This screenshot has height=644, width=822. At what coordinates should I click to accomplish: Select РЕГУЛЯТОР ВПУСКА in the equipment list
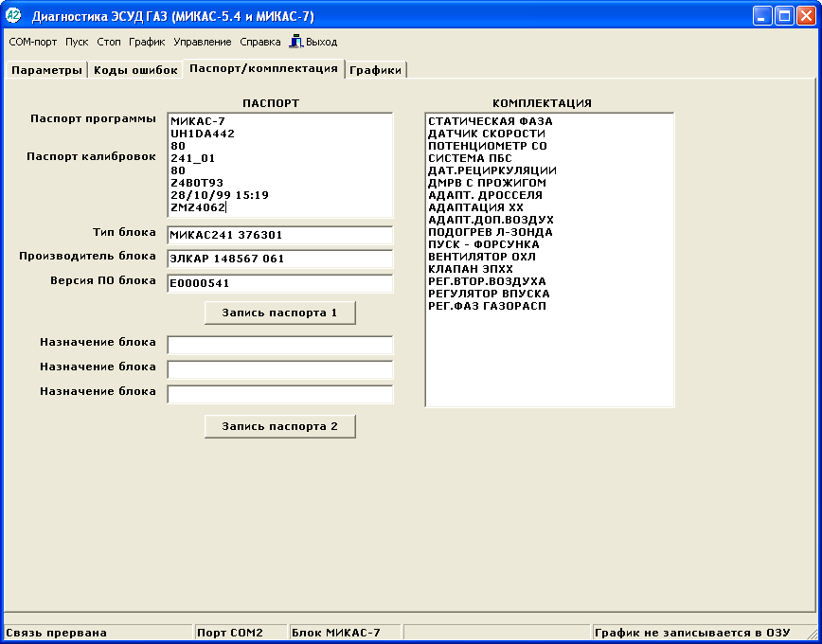pos(489,294)
